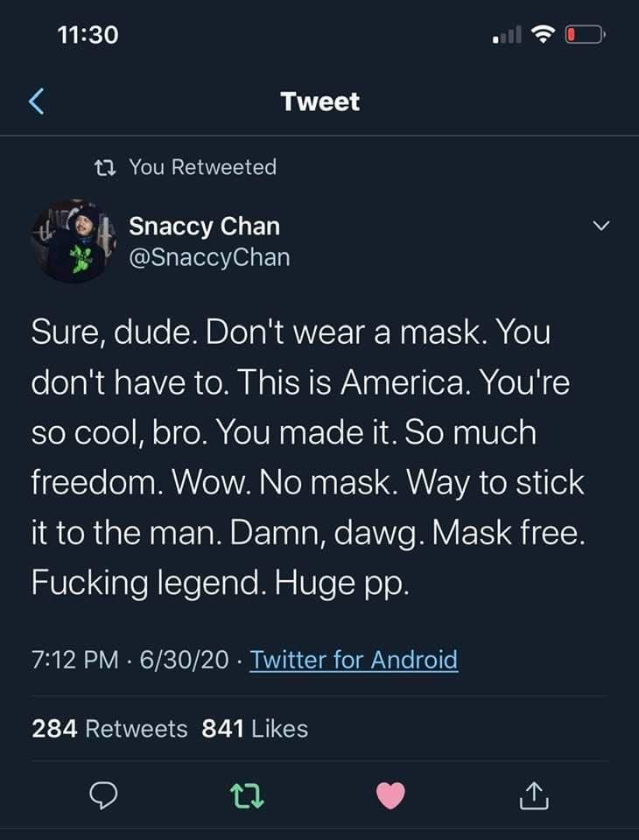Tap the tweet text starting with Sure, dude
The image size is (639, 840).
pyautogui.click(x=306, y=457)
